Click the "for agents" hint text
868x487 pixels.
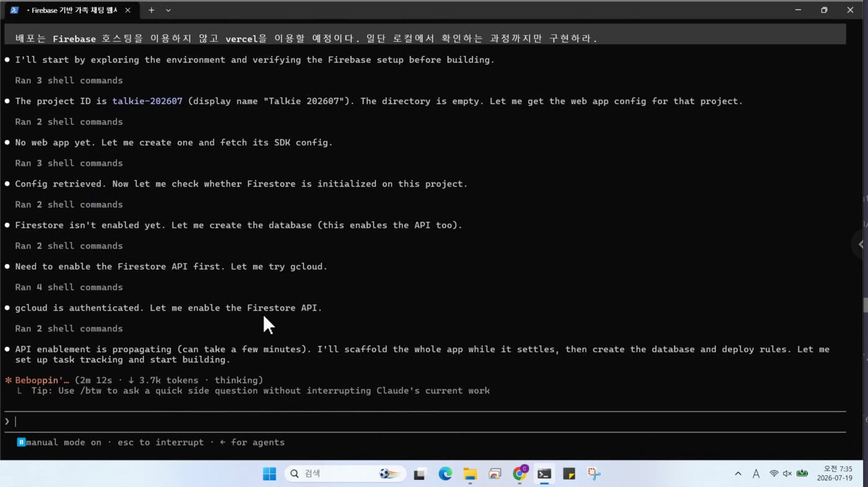[x=252, y=442]
